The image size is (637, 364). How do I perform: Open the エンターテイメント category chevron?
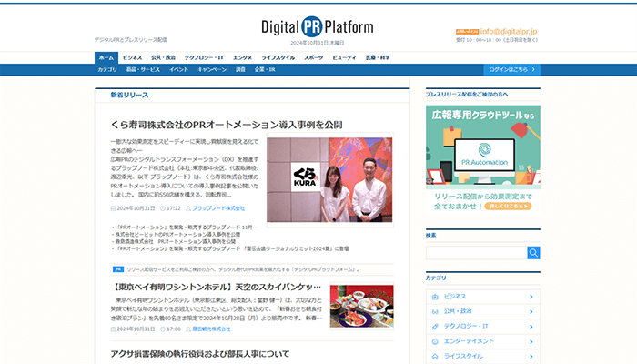click(x=531, y=341)
